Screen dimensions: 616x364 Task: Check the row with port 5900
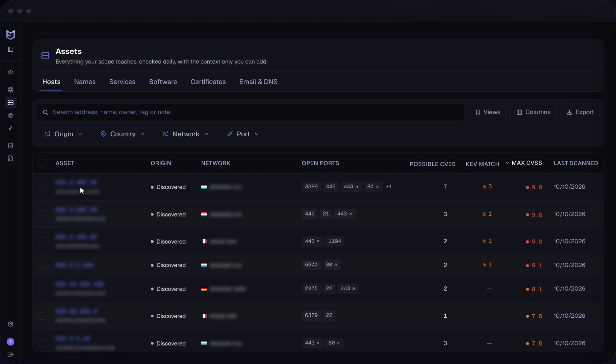(x=42, y=265)
